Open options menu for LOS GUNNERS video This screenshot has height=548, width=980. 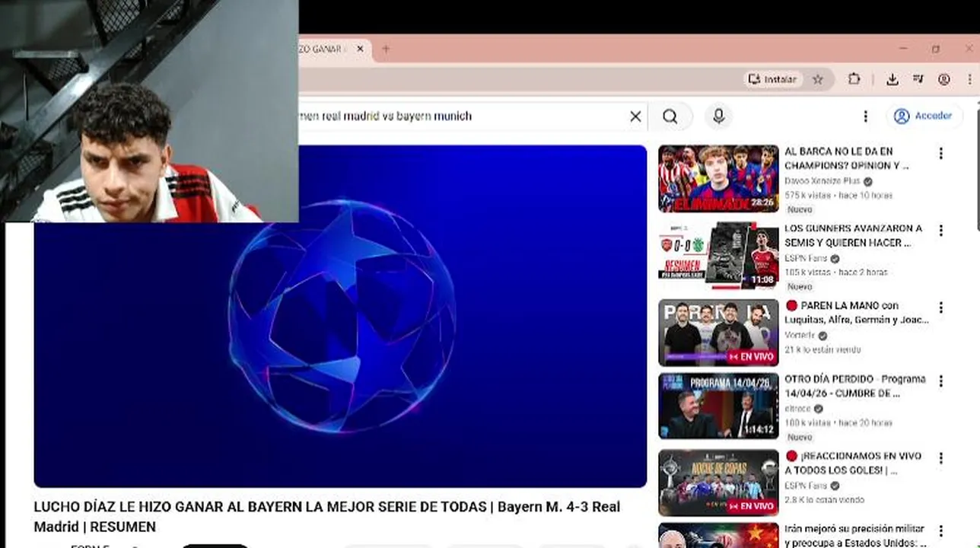pyautogui.click(x=941, y=231)
